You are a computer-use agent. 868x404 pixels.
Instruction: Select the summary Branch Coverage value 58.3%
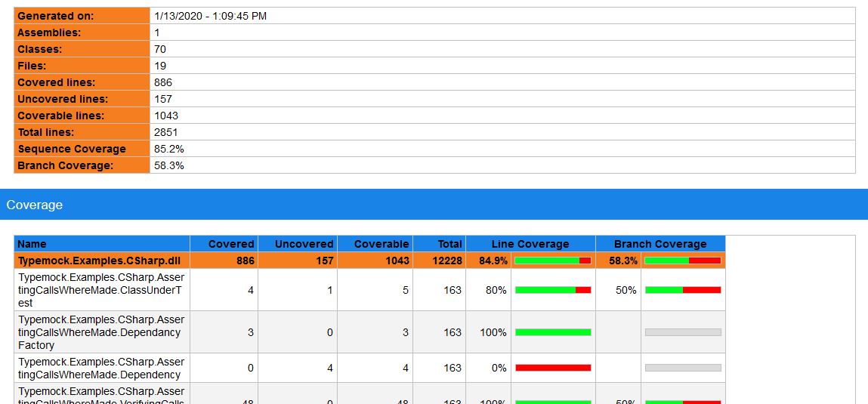[169, 165]
